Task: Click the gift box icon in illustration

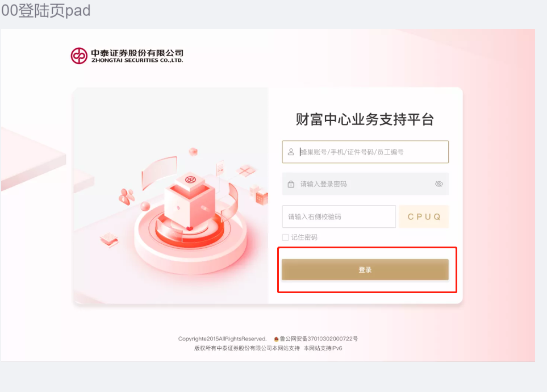Action: [x=246, y=170]
